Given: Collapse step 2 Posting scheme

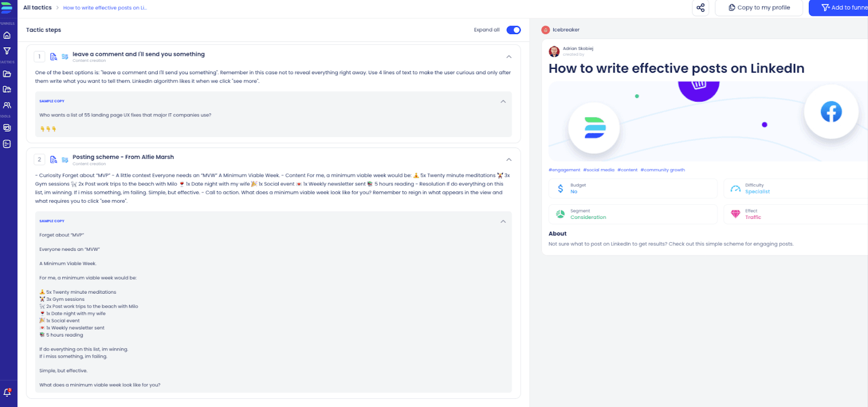Looking at the screenshot, I should [x=509, y=159].
